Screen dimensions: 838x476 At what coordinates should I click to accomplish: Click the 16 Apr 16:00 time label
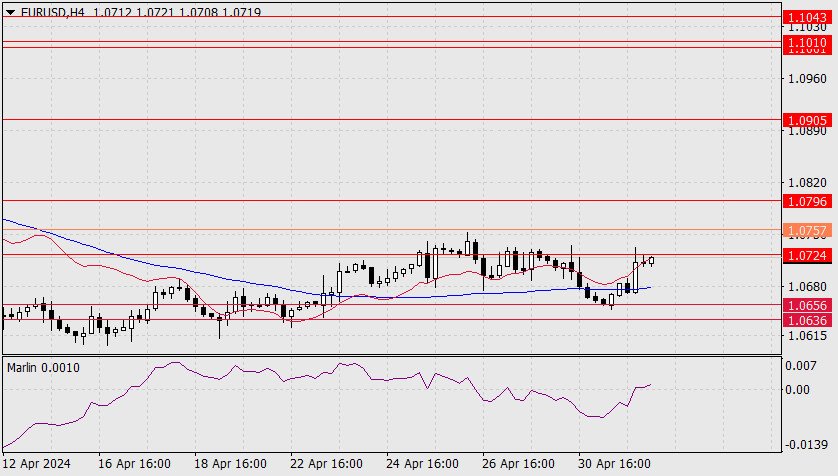(x=134, y=464)
